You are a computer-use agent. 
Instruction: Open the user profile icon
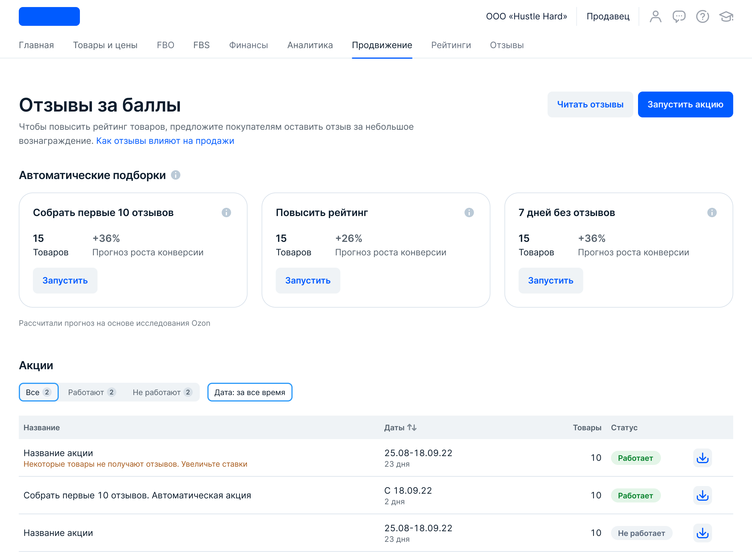coord(655,16)
